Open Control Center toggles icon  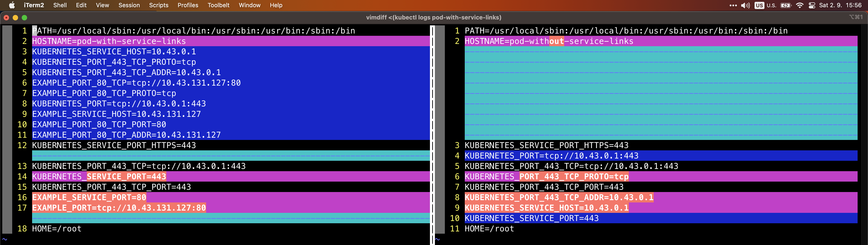point(812,5)
